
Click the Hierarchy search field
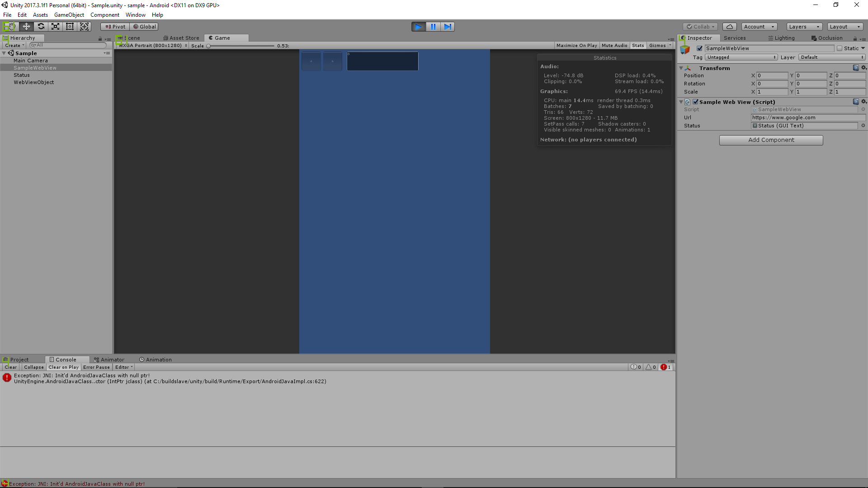point(68,45)
